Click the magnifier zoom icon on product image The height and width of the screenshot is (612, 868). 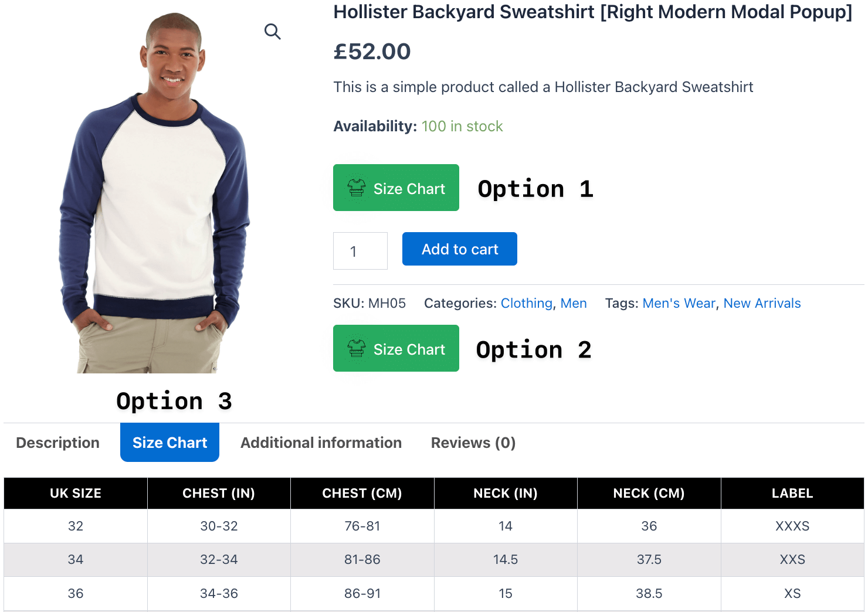[x=272, y=32]
